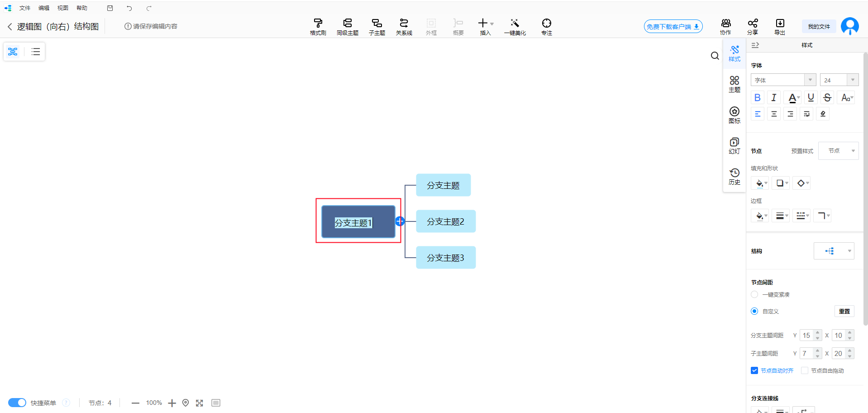Image resolution: width=868 pixels, height=413 pixels.
Task: Open the 文件 menu
Action: pyautogui.click(x=25, y=8)
